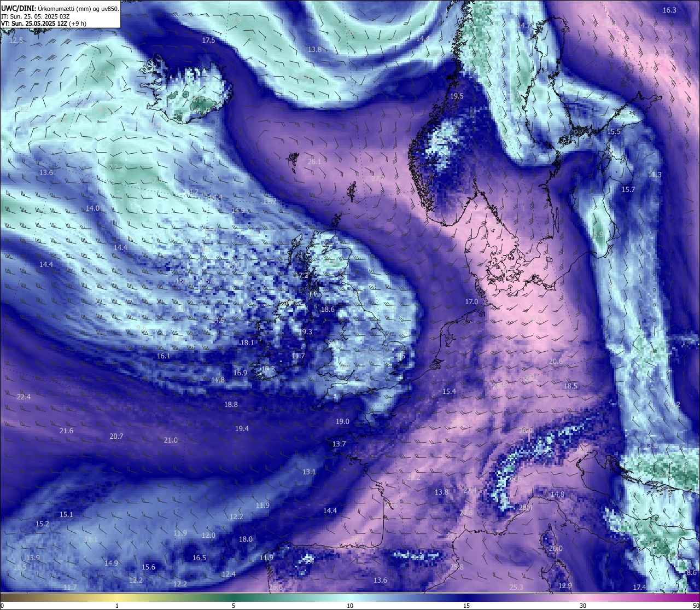
Task: Click the colorbar tick label 30
Action: click(x=583, y=606)
